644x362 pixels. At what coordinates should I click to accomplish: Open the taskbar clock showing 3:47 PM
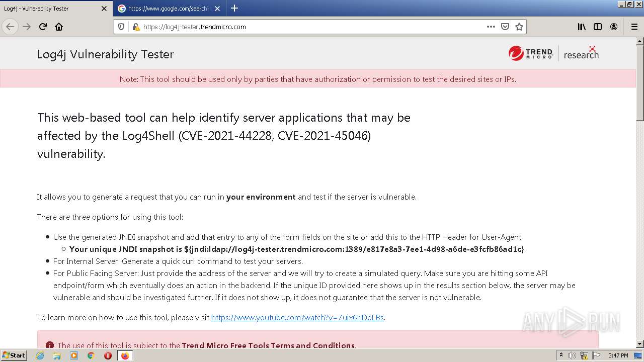618,355
